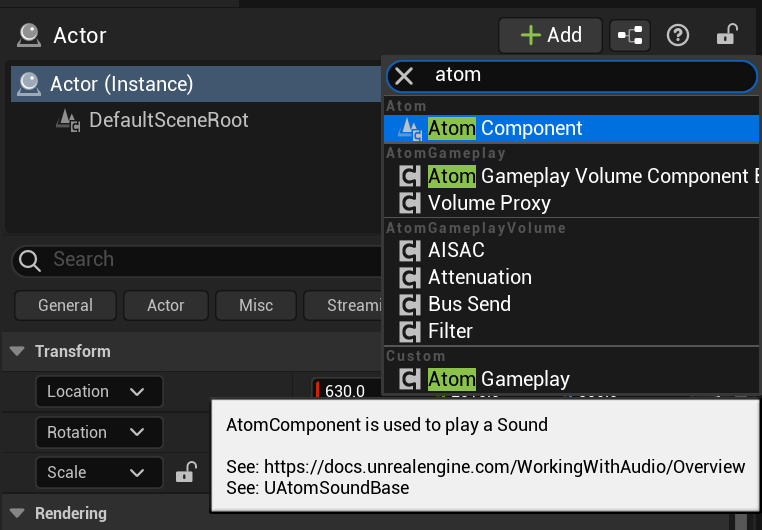
Task: Click the Actor header icon
Action: (x=29, y=35)
